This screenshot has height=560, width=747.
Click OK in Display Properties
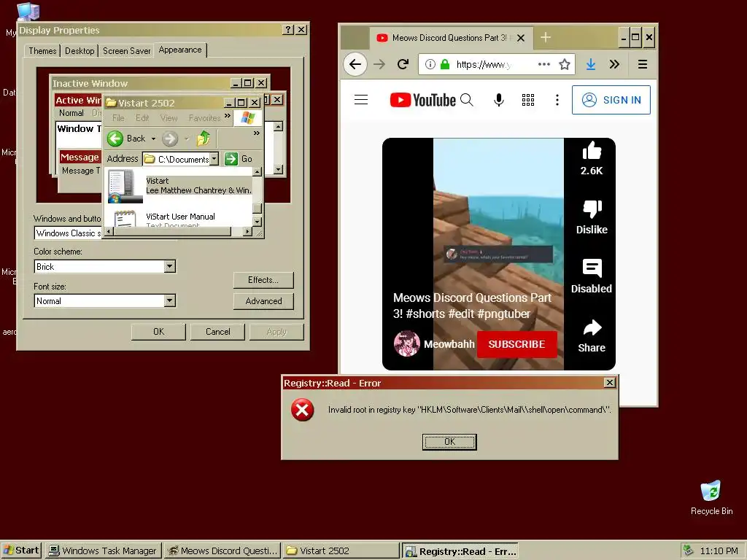coord(158,332)
